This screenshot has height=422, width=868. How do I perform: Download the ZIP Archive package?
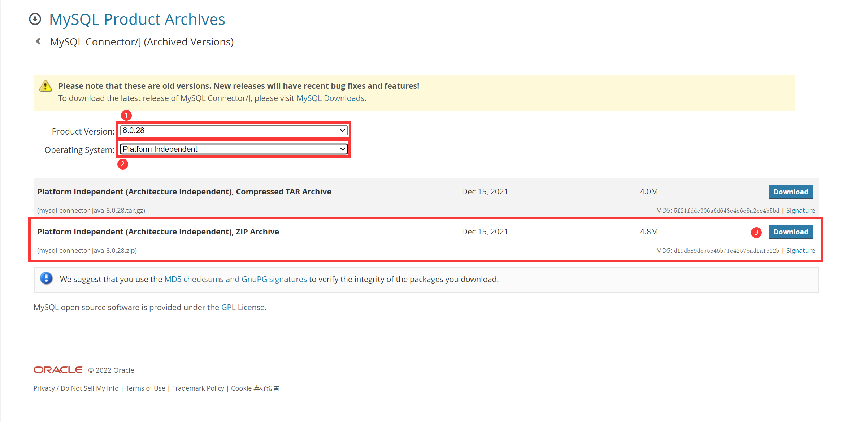click(x=791, y=232)
